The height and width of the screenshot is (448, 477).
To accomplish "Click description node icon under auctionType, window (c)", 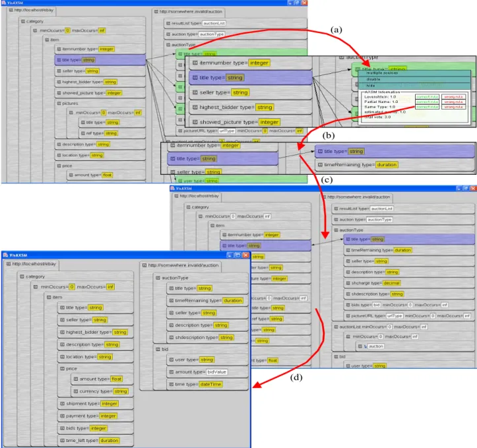I will 348,272.
